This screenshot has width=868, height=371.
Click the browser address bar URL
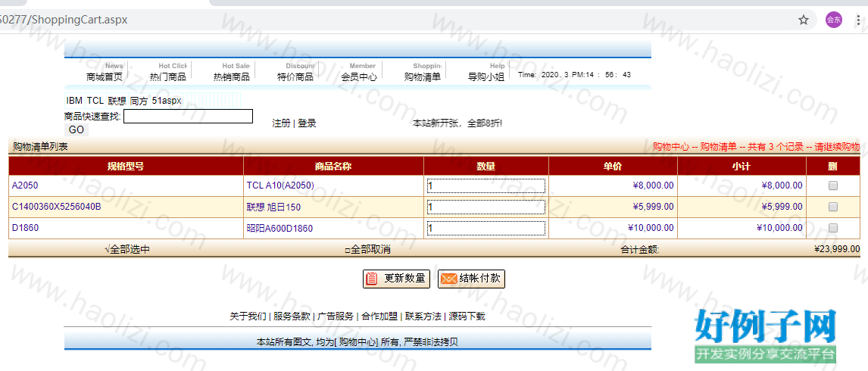64,20
